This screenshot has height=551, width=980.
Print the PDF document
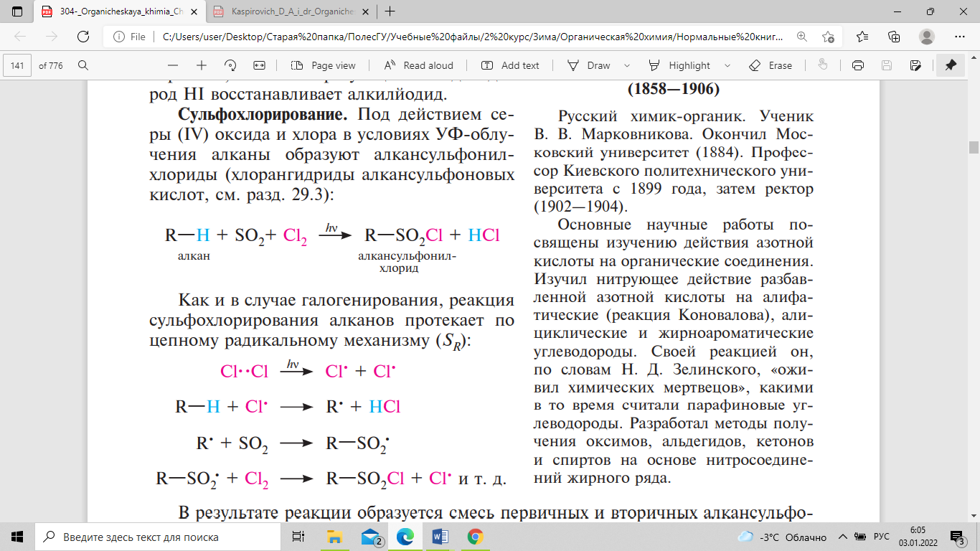857,65
